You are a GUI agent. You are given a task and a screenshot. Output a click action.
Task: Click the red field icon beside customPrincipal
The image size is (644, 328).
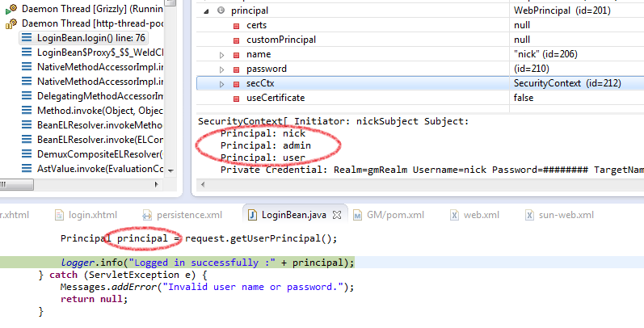(237, 40)
